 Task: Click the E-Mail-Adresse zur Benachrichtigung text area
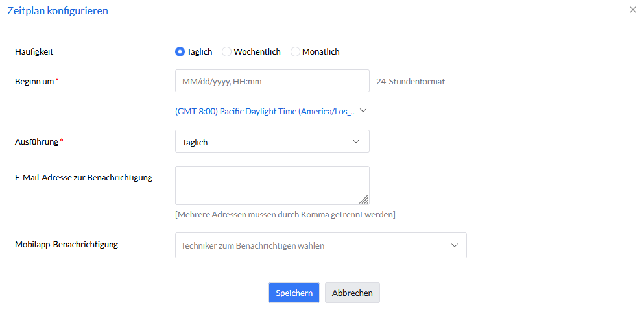(x=272, y=186)
